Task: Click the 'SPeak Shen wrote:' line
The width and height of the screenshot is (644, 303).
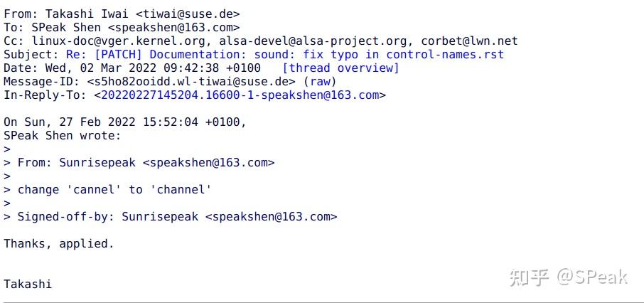Action: click(63, 135)
